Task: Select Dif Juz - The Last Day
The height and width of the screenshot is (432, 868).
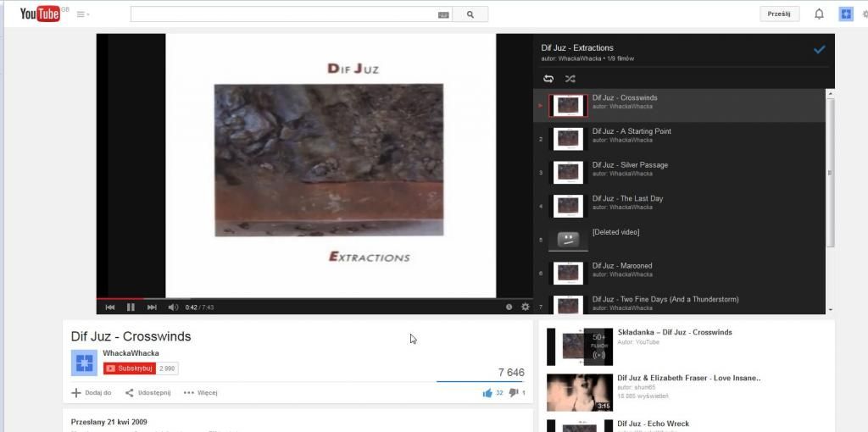Action: tap(679, 207)
